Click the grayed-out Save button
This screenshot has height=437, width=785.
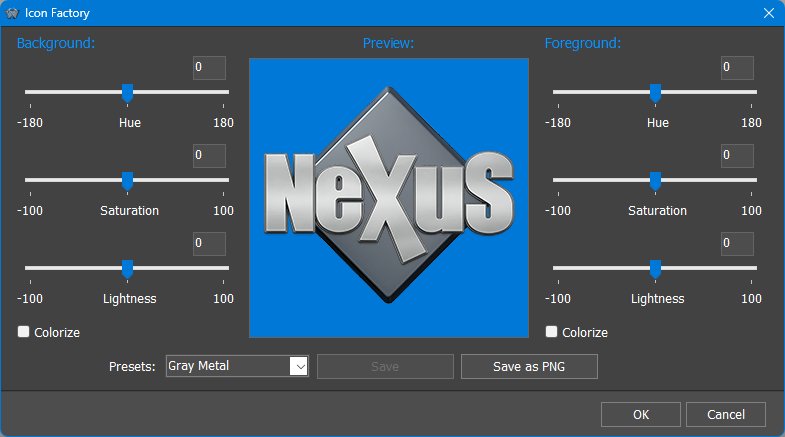click(x=385, y=366)
